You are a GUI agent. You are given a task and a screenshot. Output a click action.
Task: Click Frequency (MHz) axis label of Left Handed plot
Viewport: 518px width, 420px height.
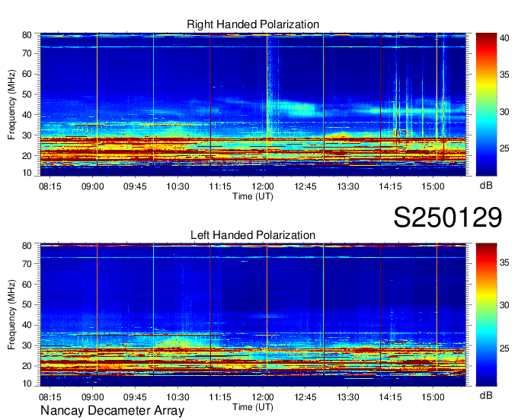click(x=11, y=315)
